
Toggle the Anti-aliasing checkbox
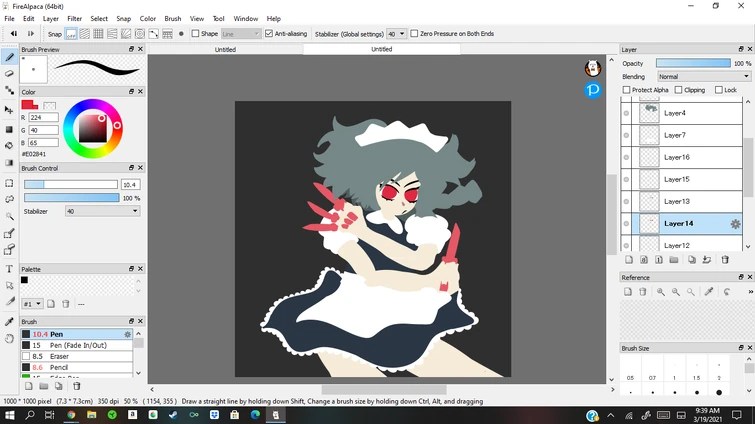click(269, 34)
